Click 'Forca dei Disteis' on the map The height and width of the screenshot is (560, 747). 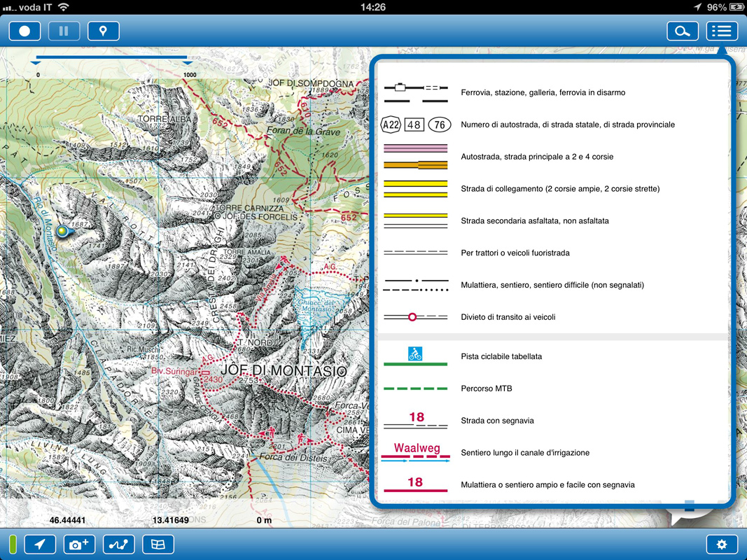293,458
